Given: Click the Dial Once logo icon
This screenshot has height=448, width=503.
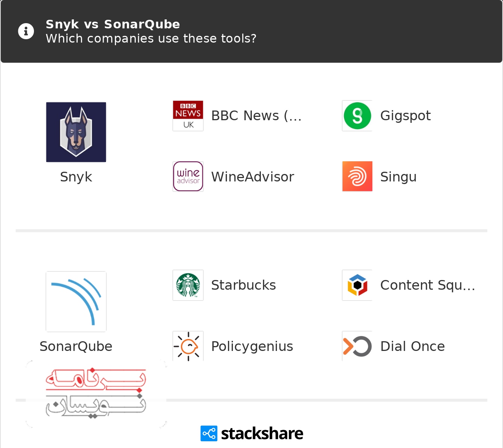Looking at the screenshot, I should coord(357,346).
